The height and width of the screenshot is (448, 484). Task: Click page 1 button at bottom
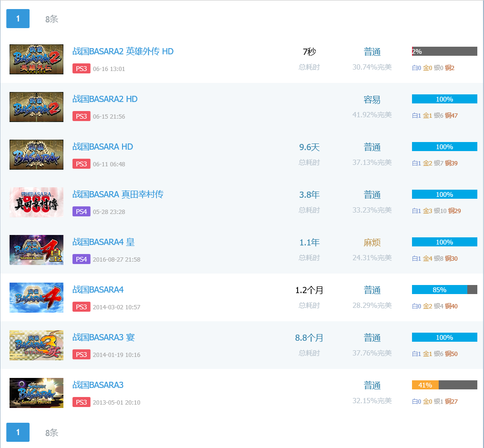(x=18, y=432)
